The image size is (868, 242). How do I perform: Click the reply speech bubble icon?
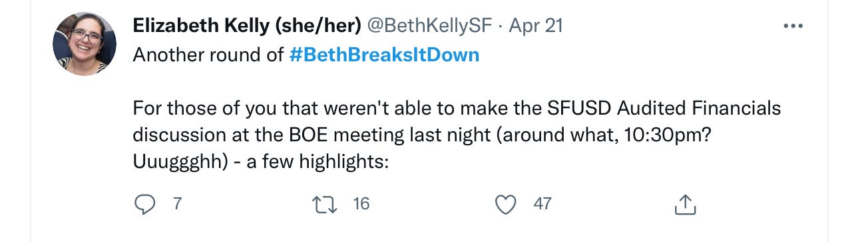[144, 204]
